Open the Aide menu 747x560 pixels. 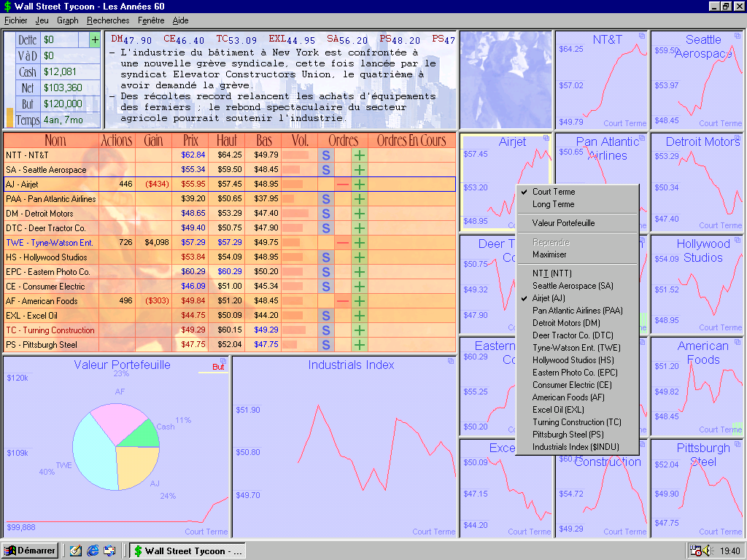[181, 20]
